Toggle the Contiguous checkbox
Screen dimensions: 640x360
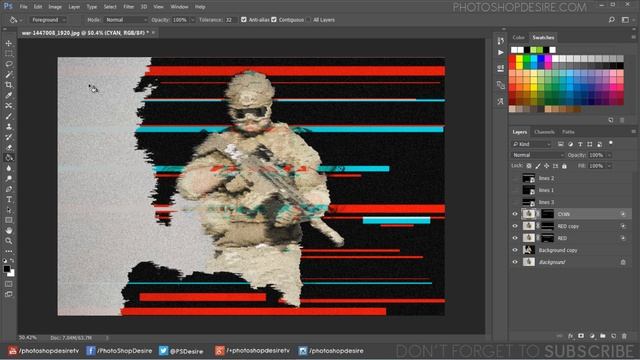(274, 20)
